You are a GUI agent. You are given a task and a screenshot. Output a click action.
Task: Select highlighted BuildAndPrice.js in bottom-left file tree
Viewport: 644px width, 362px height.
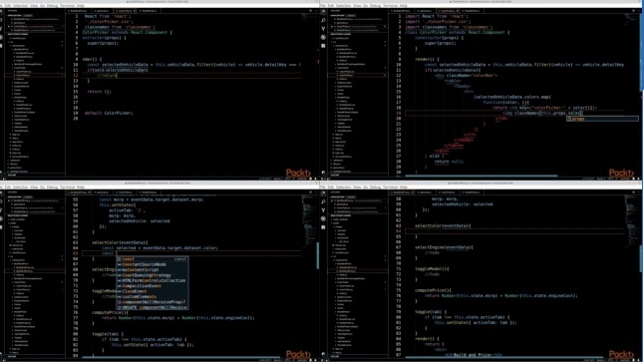35,271
